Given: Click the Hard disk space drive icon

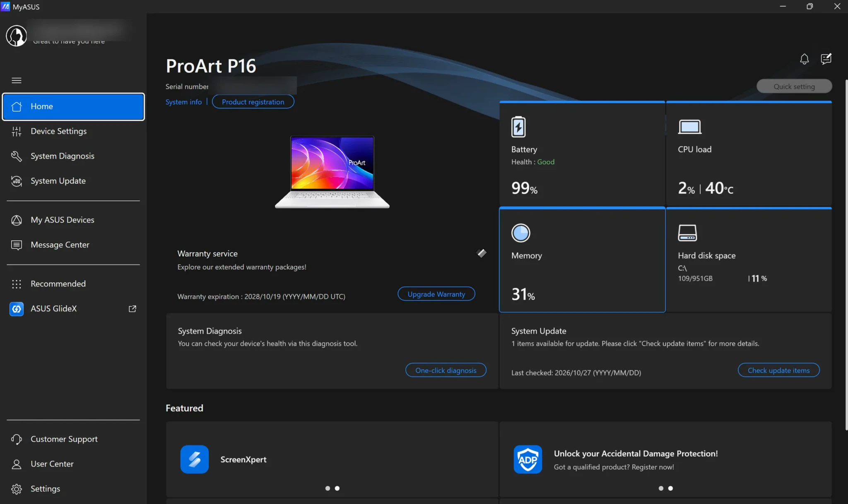Looking at the screenshot, I should tap(687, 233).
